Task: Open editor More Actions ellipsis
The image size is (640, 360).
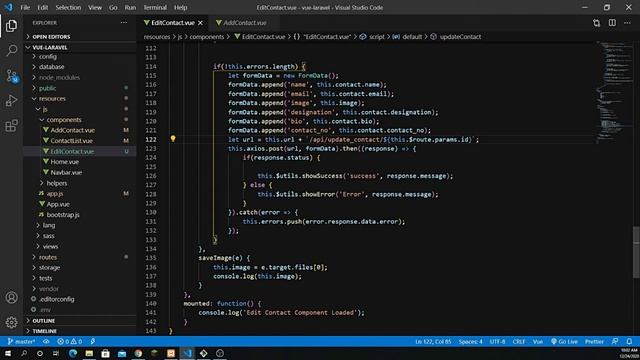Action: (x=627, y=23)
